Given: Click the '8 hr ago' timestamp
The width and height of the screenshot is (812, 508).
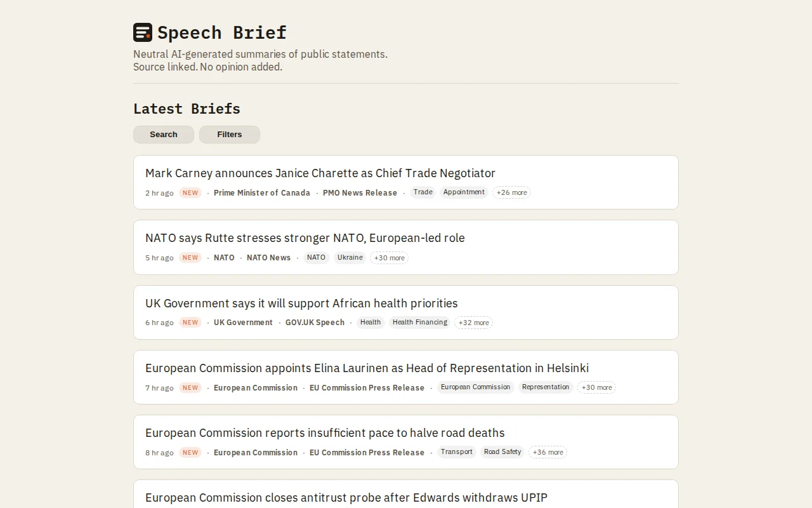Looking at the screenshot, I should pos(159,453).
